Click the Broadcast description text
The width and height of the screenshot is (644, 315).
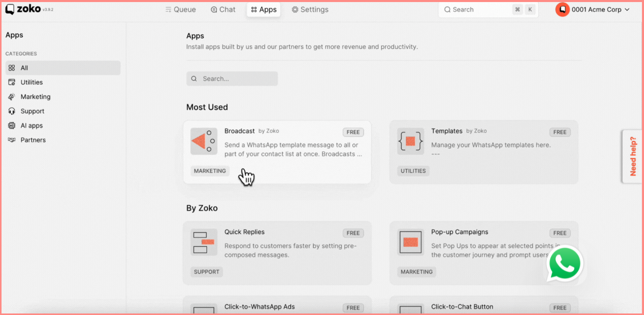pos(293,149)
